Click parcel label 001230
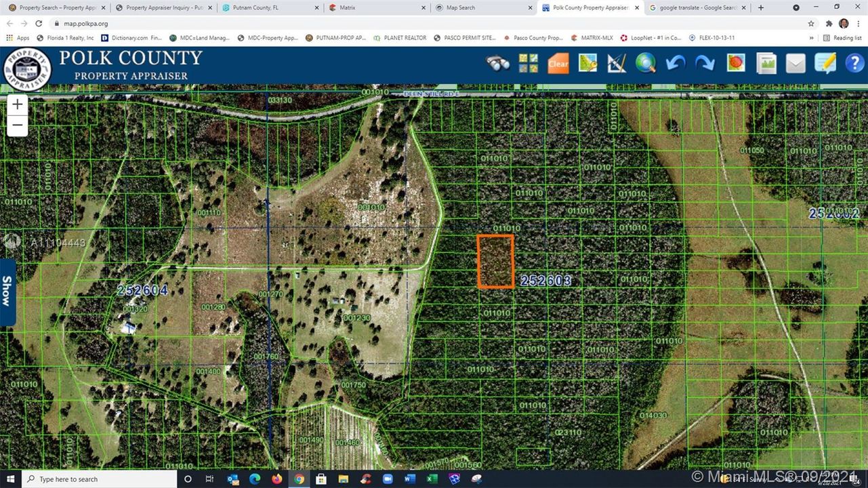The width and height of the screenshot is (868, 488). tap(356, 318)
